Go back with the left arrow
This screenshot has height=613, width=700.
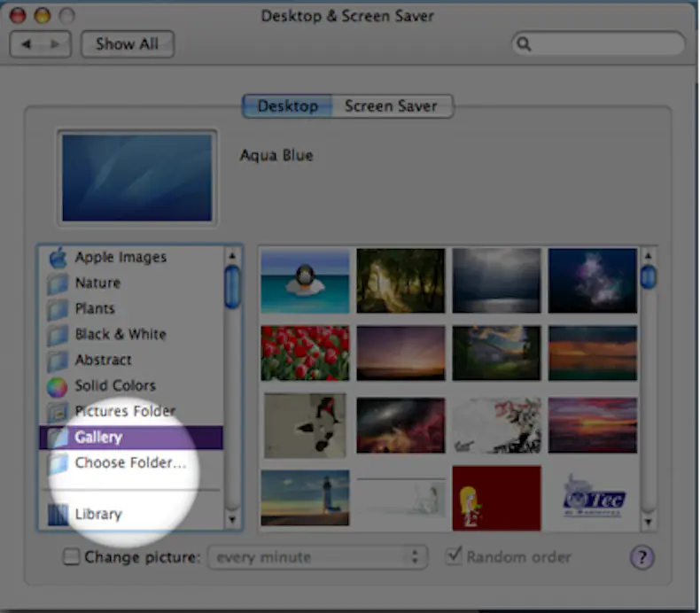[26, 44]
